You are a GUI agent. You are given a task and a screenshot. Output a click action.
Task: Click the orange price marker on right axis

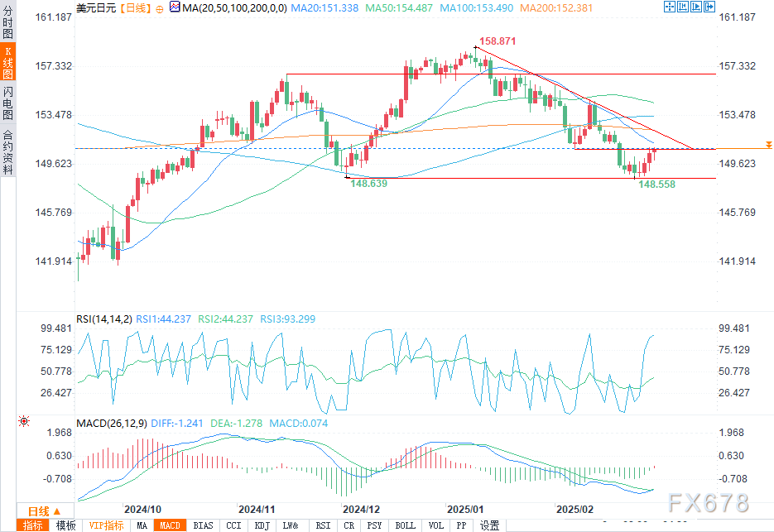(x=768, y=145)
